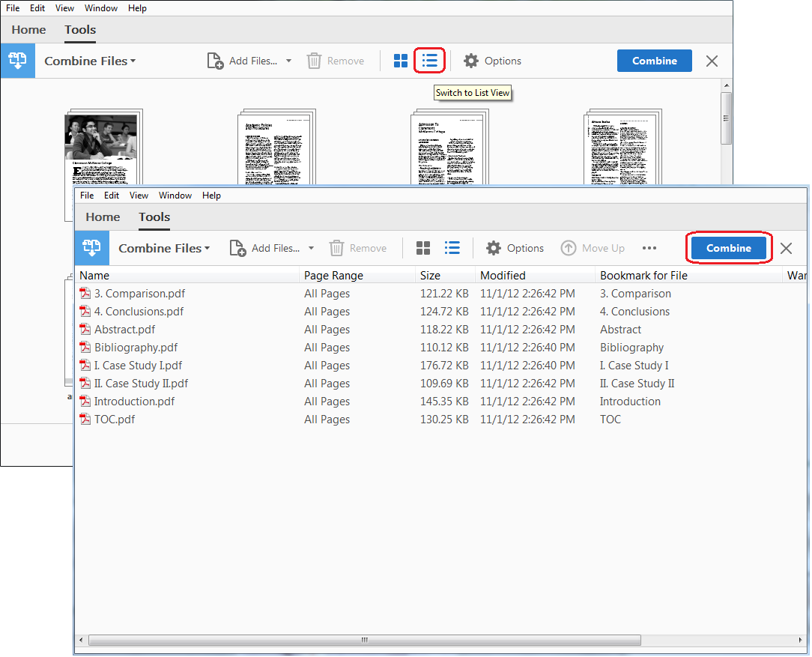The width and height of the screenshot is (812, 657).
Task: Select fourth document thumbnail in back window
Action: pyautogui.click(x=622, y=147)
